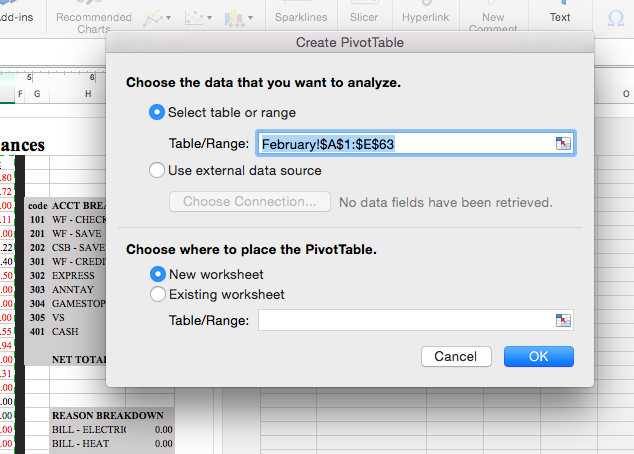The image size is (634, 454).
Task: Select 'New worksheet' radio button
Action: (x=158, y=274)
